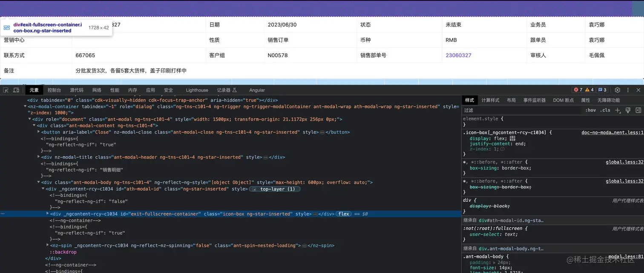The width and height of the screenshot is (644, 273).
Task: Select the DOM 断点 sidebar tab
Action: point(563,100)
